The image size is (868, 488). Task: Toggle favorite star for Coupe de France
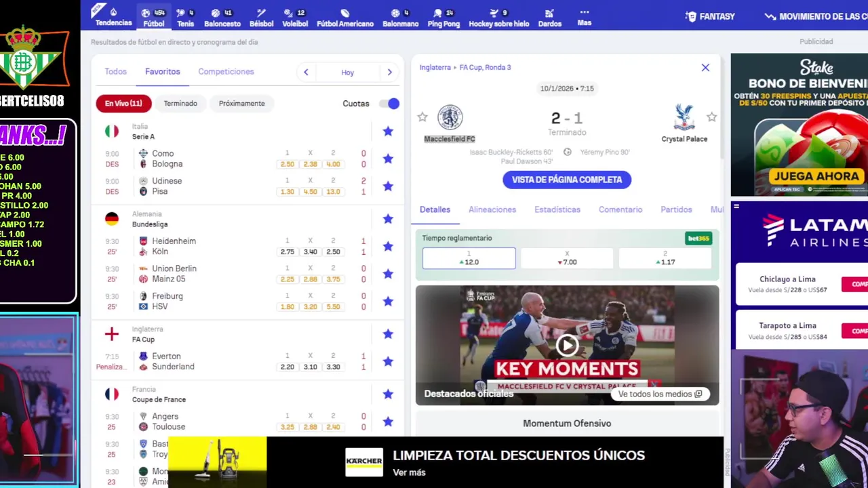coord(388,394)
